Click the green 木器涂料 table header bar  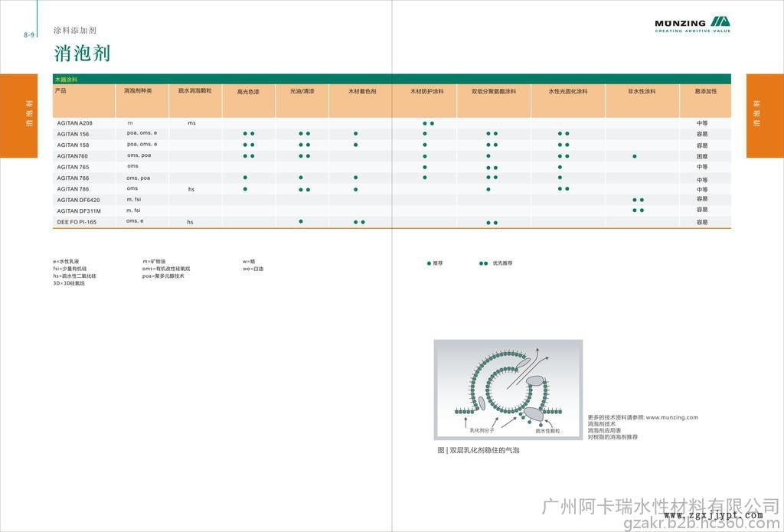391,79
